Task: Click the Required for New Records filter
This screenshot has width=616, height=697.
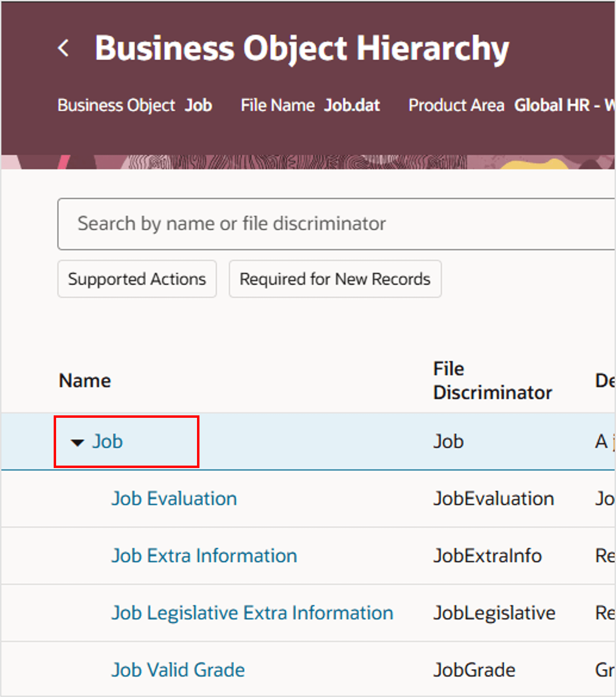Action: coord(335,279)
